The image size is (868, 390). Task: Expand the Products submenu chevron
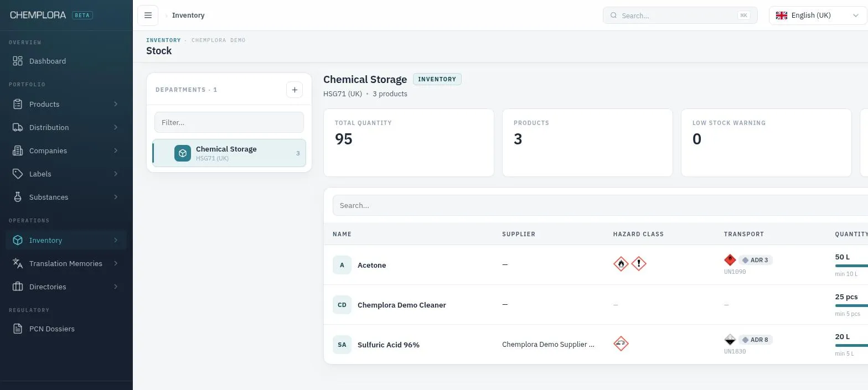click(116, 104)
